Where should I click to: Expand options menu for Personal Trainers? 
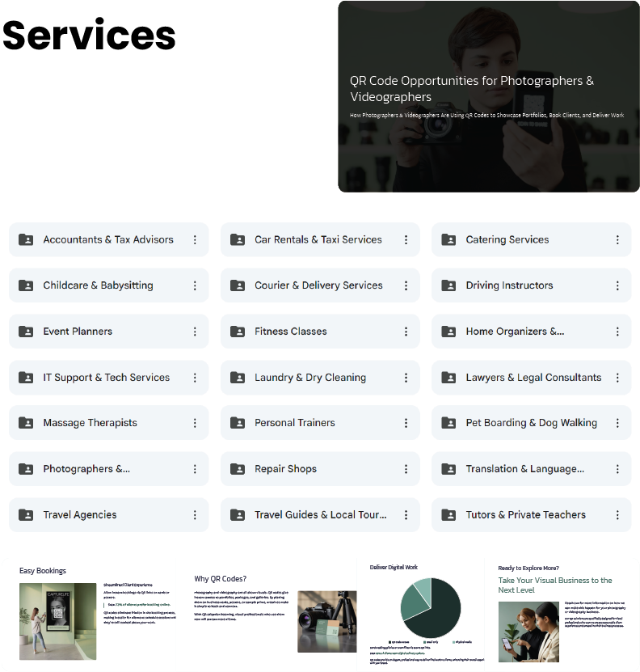pyautogui.click(x=406, y=423)
